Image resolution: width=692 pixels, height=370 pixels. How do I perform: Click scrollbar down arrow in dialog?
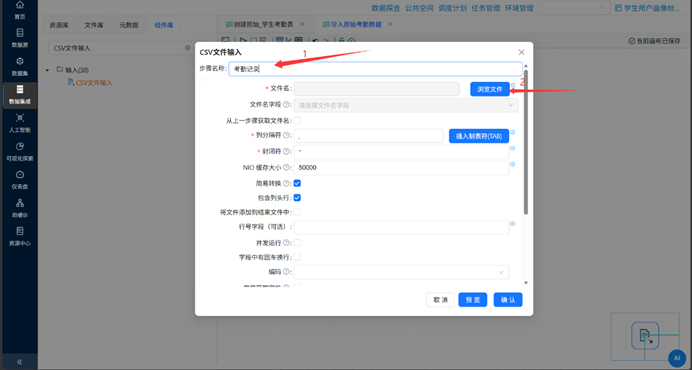pyautogui.click(x=526, y=283)
